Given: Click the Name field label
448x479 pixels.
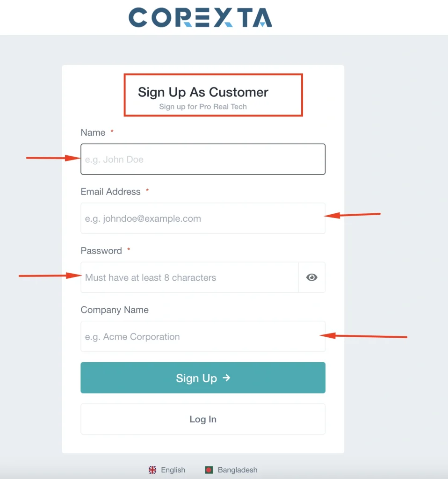Looking at the screenshot, I should [x=93, y=133].
